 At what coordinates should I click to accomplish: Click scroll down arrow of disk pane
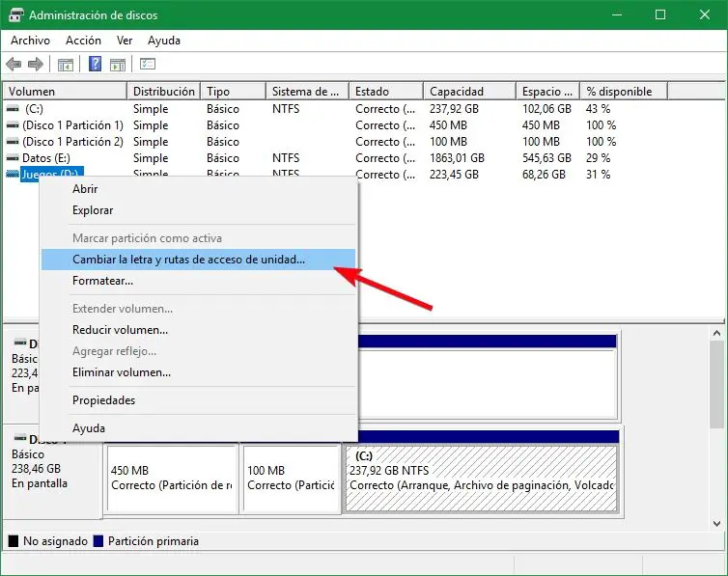click(x=716, y=524)
